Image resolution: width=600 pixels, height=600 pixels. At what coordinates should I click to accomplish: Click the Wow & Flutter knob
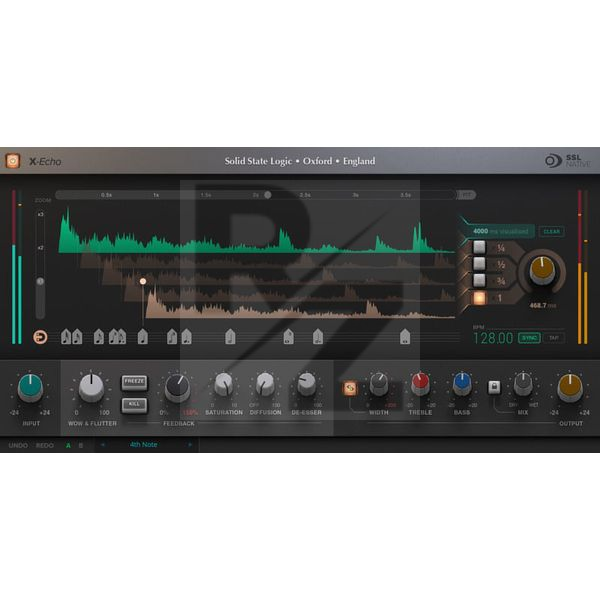(91, 387)
